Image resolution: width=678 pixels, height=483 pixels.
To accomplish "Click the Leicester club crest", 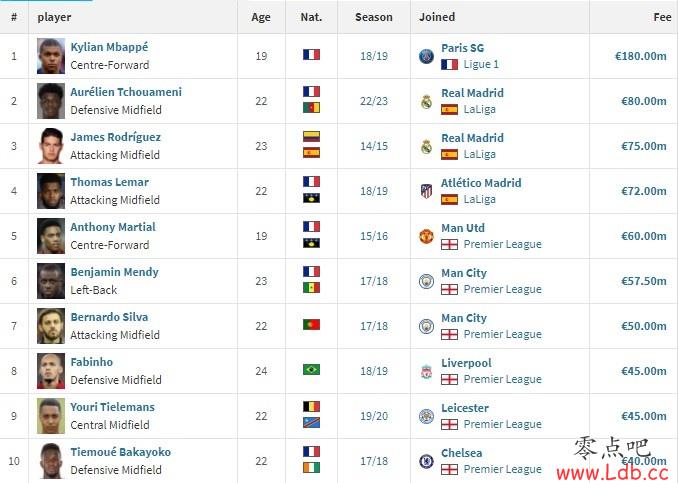I will [x=426, y=416].
